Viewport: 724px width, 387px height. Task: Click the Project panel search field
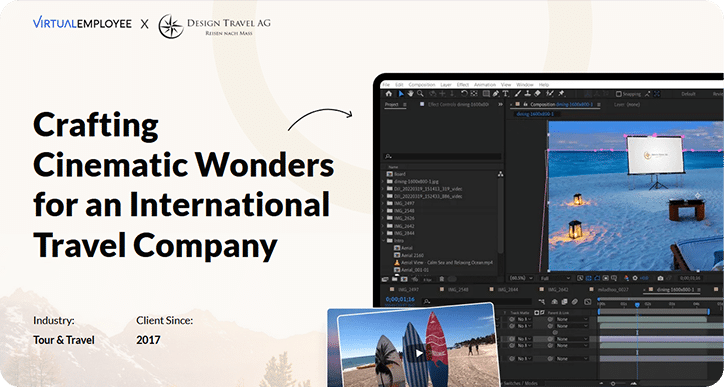point(442,157)
